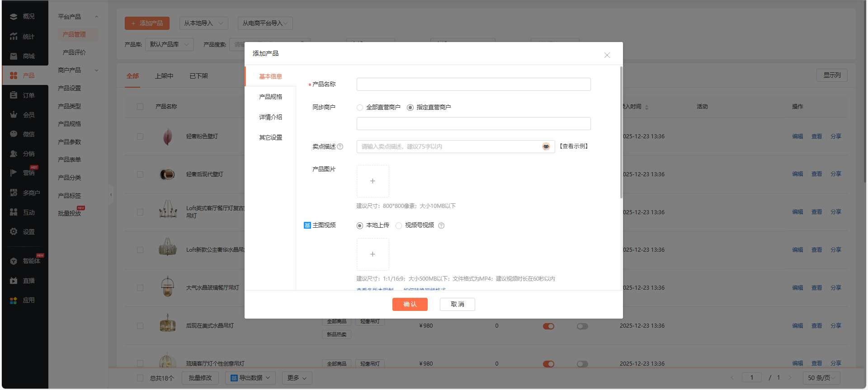The image size is (868, 390).
Task: Switch to the 详情介绍 tab
Action: 270,117
